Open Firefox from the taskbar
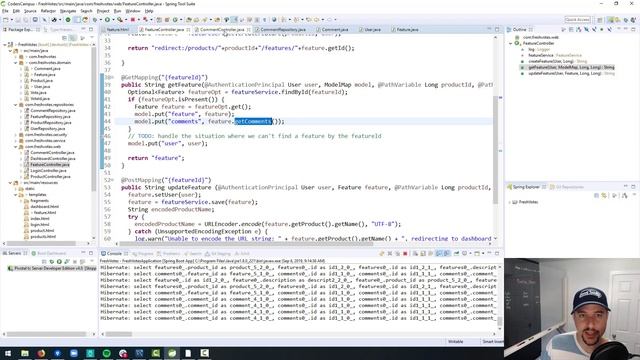This screenshot has height=360, width=640. tap(41, 353)
